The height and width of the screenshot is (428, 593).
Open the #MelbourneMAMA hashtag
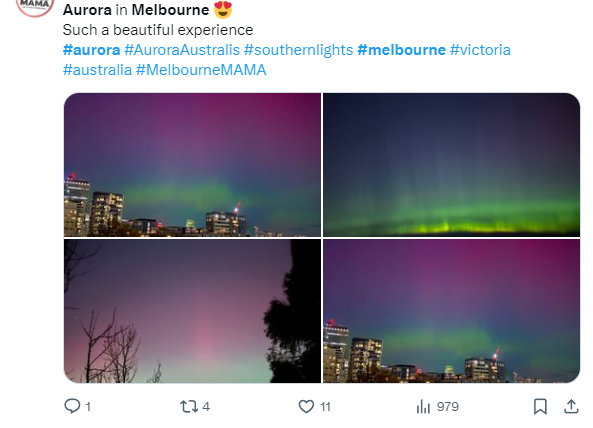pyautogui.click(x=201, y=70)
